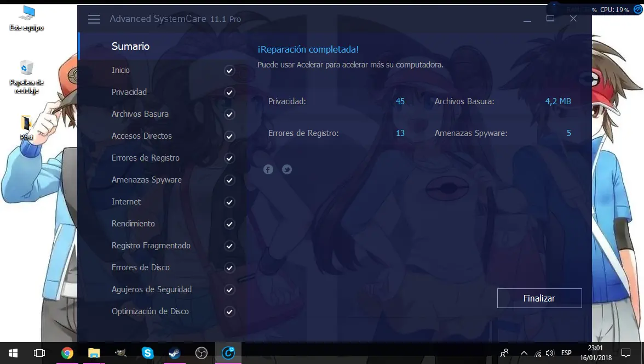This screenshot has width=644, height=364.
Task: Open the ESP keyboard language selector
Action: point(566,352)
